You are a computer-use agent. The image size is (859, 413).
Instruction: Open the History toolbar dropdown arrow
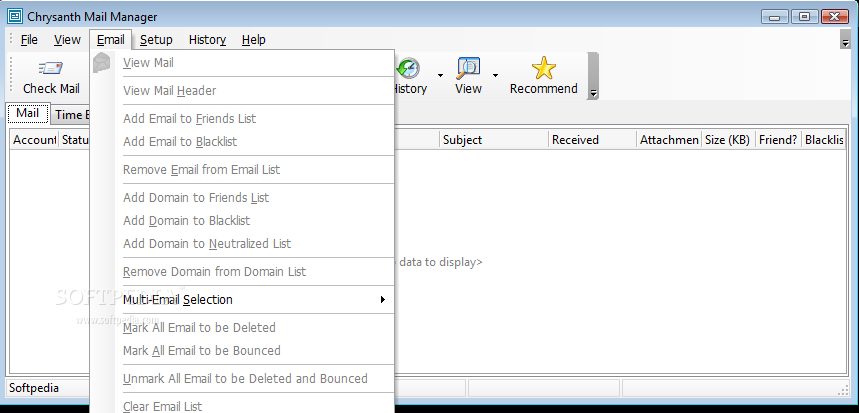click(x=439, y=76)
